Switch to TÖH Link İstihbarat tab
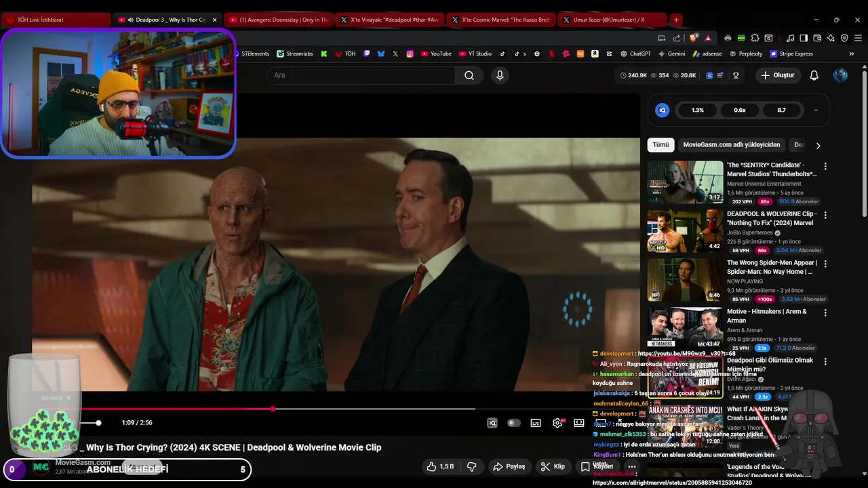 click(56, 20)
